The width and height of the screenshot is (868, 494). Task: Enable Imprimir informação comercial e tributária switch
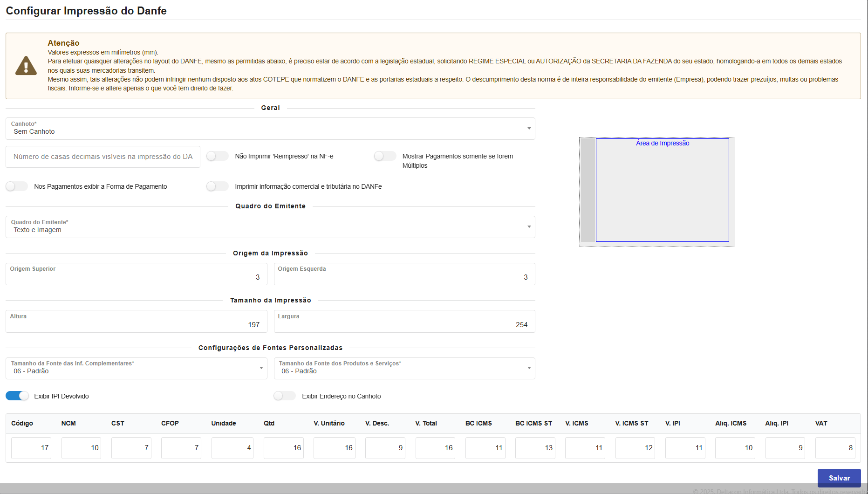217,186
